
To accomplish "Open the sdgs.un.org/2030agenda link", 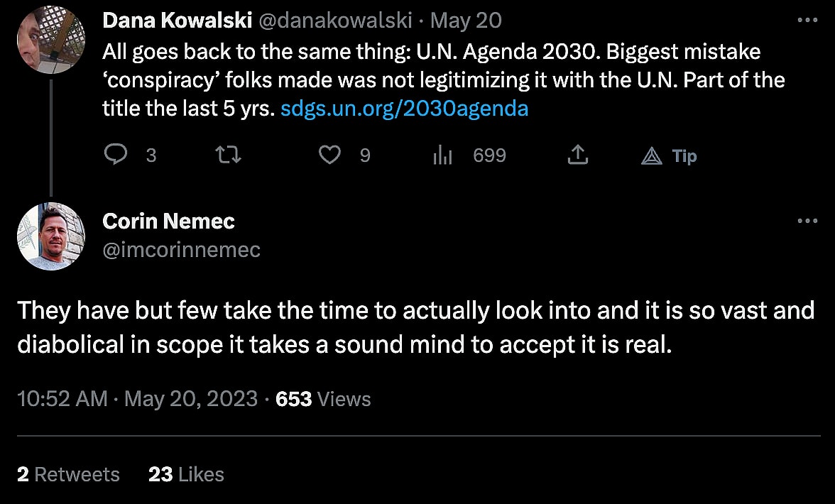I will [405, 109].
